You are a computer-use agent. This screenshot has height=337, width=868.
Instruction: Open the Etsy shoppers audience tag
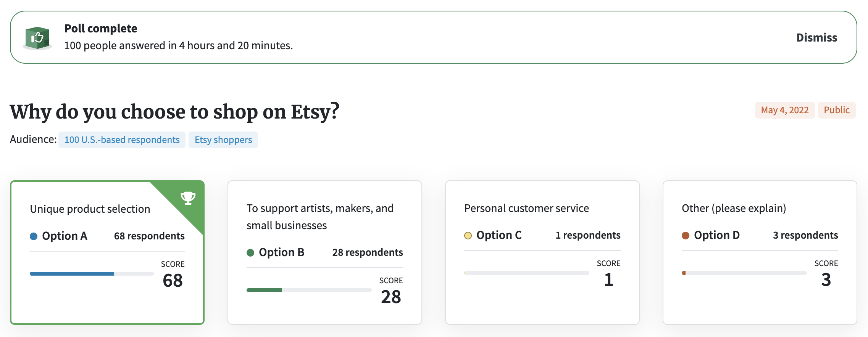223,140
